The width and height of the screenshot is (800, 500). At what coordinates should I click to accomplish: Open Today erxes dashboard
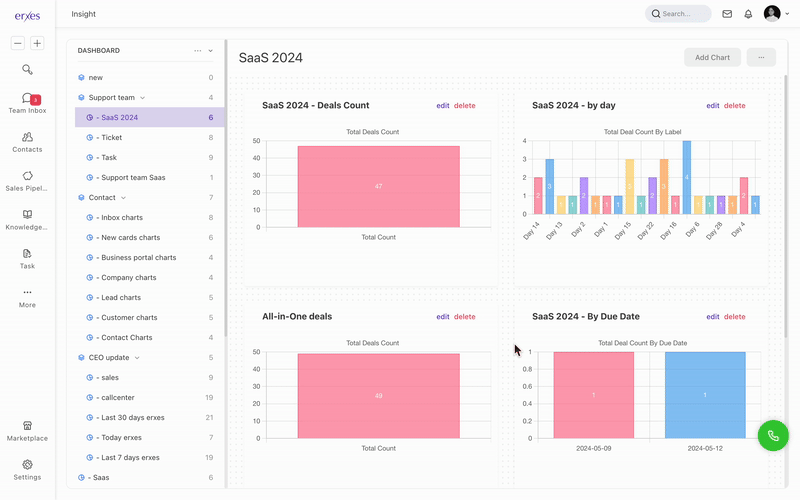[149, 437]
